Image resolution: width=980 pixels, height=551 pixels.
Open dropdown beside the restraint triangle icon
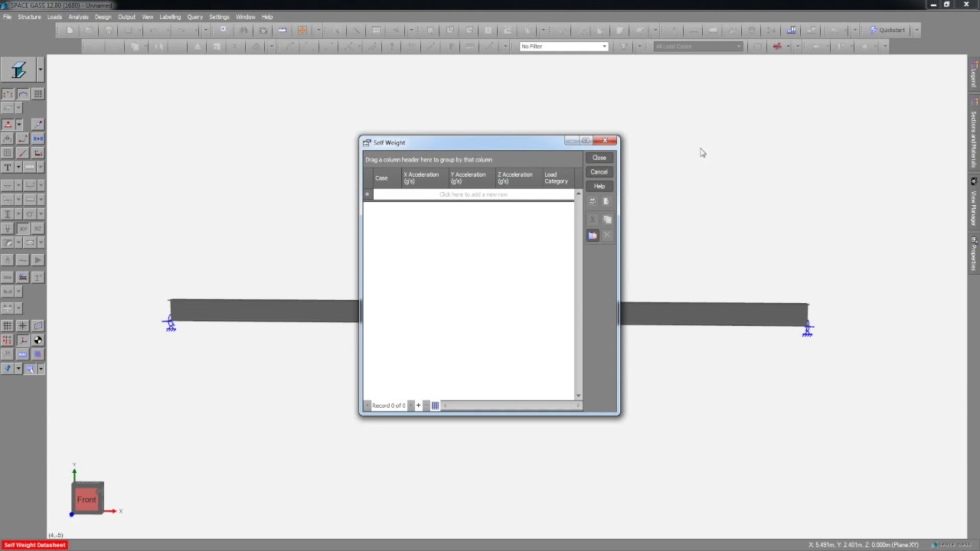click(x=18, y=124)
